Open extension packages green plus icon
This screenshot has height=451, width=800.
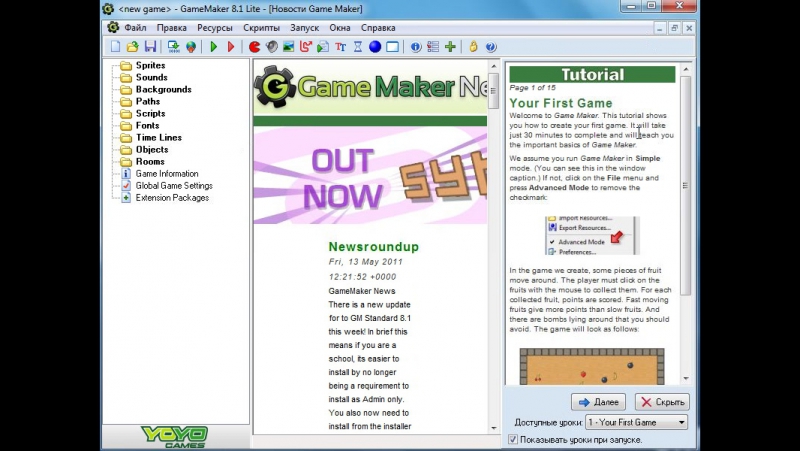(x=450, y=47)
